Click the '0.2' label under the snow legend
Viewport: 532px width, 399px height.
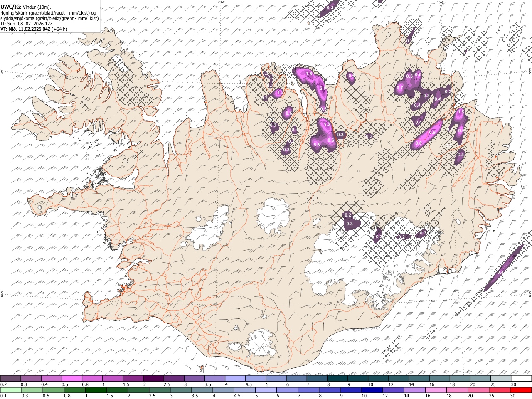[x=3, y=384]
